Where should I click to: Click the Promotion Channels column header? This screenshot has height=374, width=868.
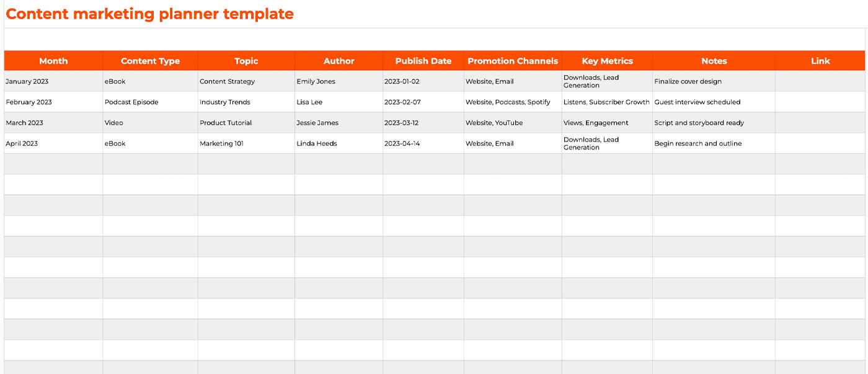coord(513,61)
